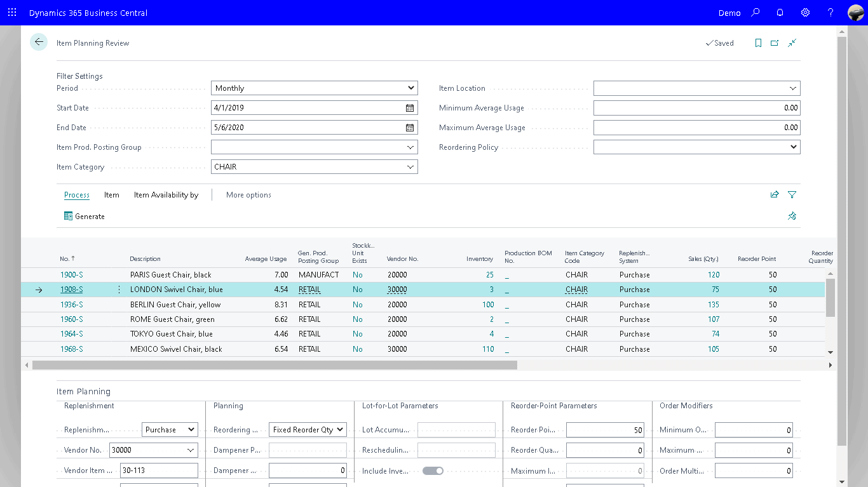868x487 pixels.
Task: Open item 1968-S link
Action: coord(72,349)
